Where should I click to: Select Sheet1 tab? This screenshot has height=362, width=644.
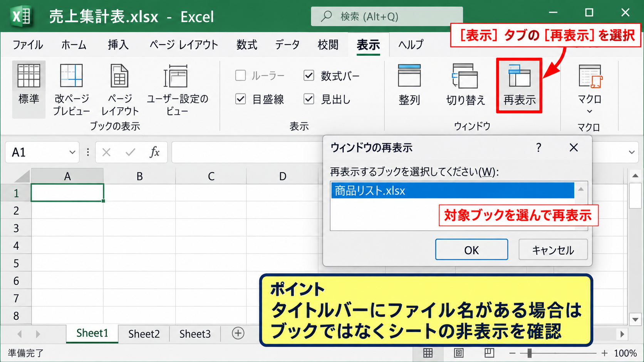coord(92,333)
